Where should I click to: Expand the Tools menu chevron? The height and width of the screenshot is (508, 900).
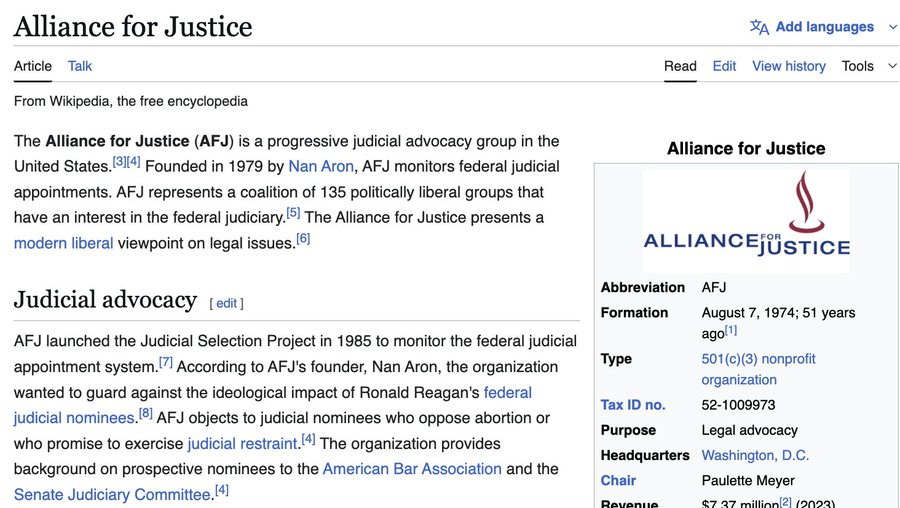(x=893, y=66)
